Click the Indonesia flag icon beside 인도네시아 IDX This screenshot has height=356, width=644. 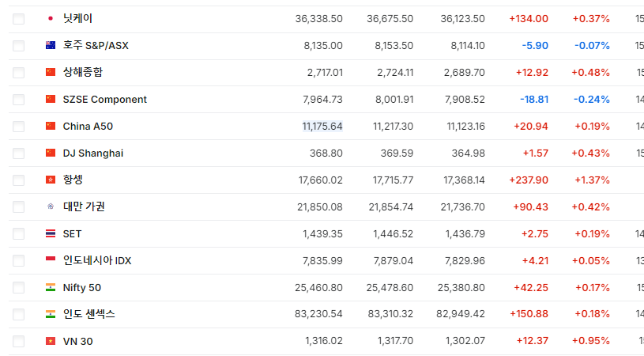pyautogui.click(x=51, y=260)
